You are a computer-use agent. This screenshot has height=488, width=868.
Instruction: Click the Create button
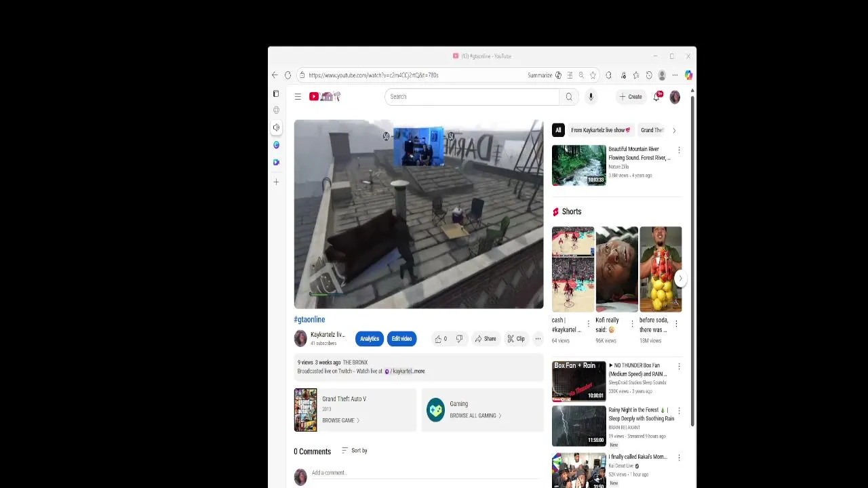(x=631, y=96)
